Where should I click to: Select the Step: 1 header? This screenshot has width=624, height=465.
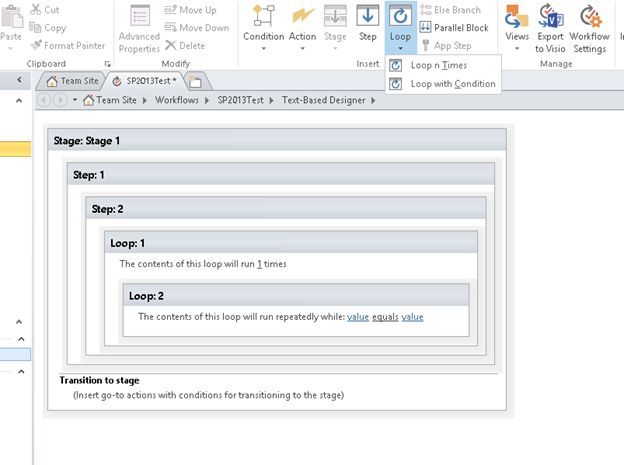coord(281,174)
